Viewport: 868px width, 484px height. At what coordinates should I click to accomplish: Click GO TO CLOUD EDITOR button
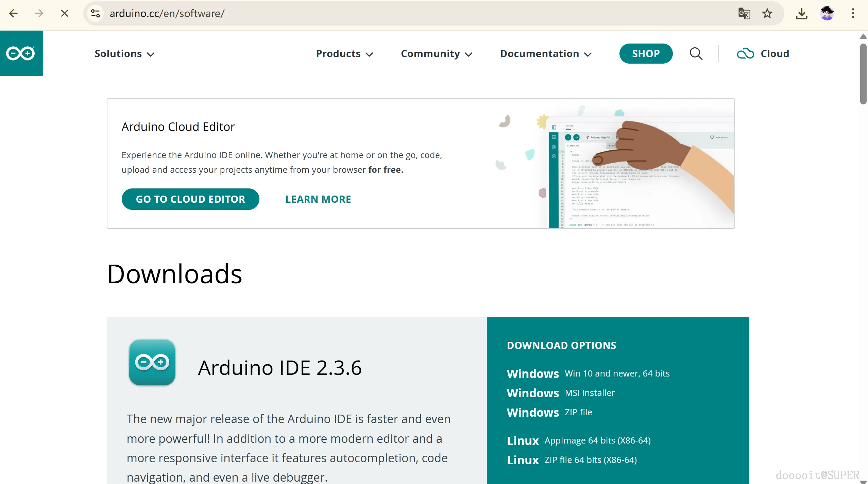click(x=190, y=199)
